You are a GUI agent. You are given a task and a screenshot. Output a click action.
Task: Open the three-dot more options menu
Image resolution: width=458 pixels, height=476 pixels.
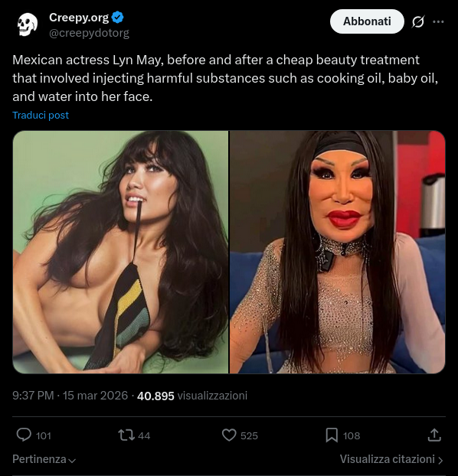438,21
